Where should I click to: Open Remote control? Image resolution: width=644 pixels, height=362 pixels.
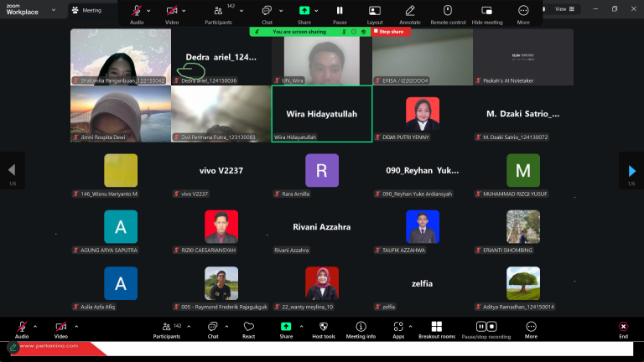pos(448,11)
